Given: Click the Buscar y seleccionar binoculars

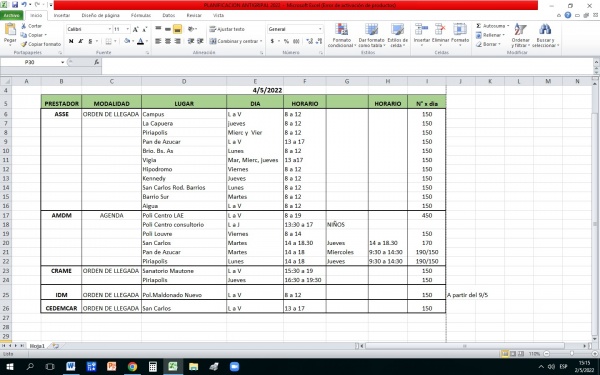Looking at the screenshot, I should pyautogui.click(x=545, y=29).
